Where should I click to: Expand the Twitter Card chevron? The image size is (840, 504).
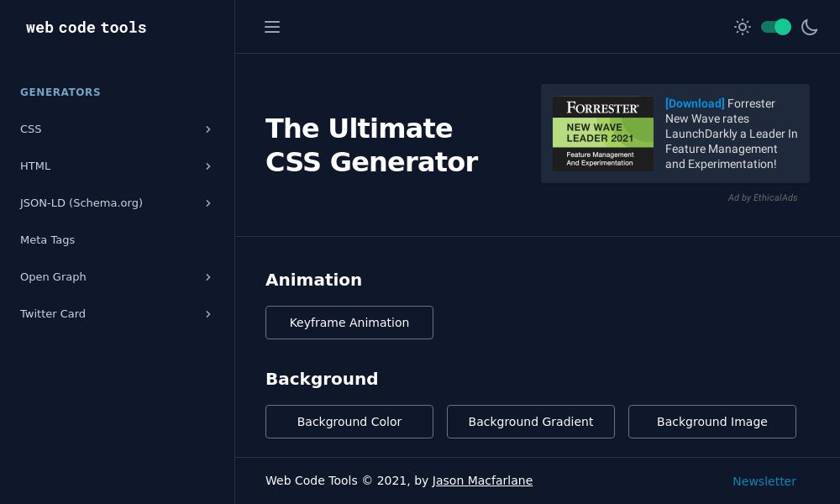click(x=207, y=314)
